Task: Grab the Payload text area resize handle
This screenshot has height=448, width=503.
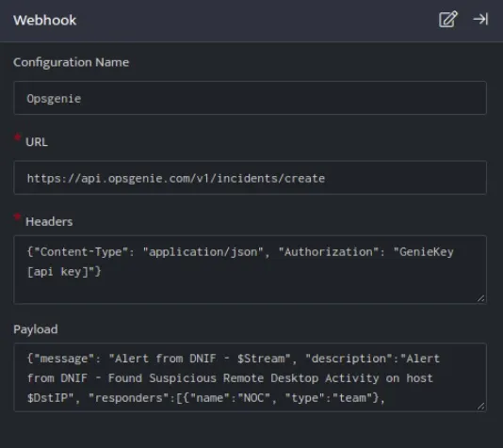Action: click(x=480, y=407)
